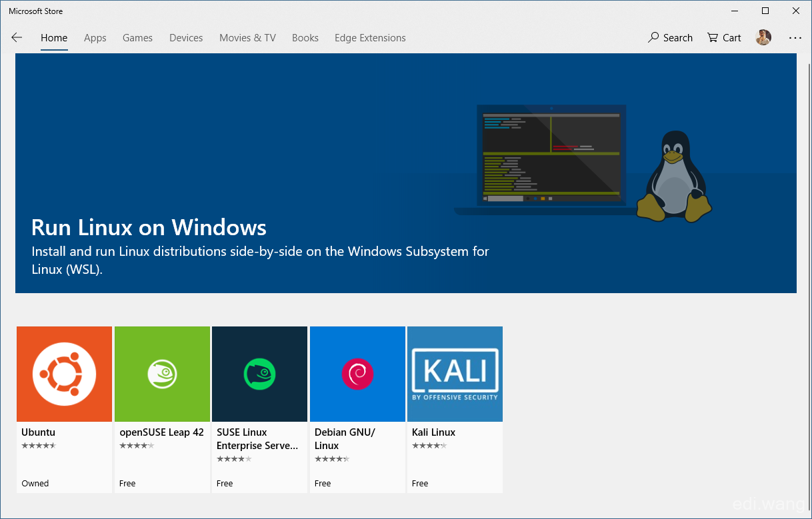Open Search in the store

(670, 38)
